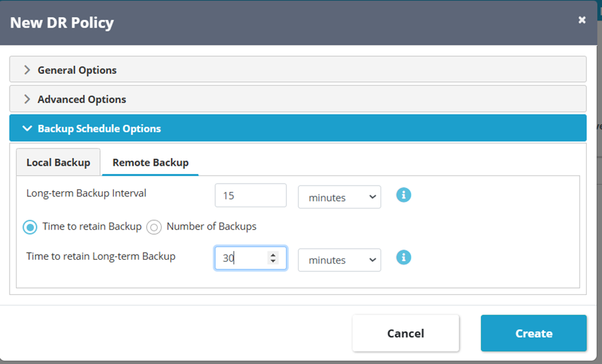The height and width of the screenshot is (364, 602).
Task: Click Time to retain Long-term Backup label
Action: coord(101,257)
